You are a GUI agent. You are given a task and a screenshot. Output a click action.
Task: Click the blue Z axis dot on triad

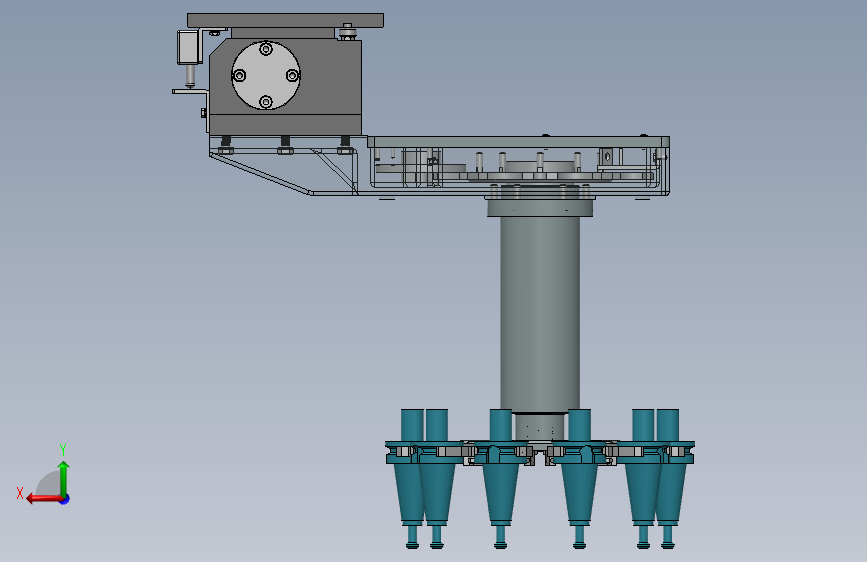[x=65, y=499]
